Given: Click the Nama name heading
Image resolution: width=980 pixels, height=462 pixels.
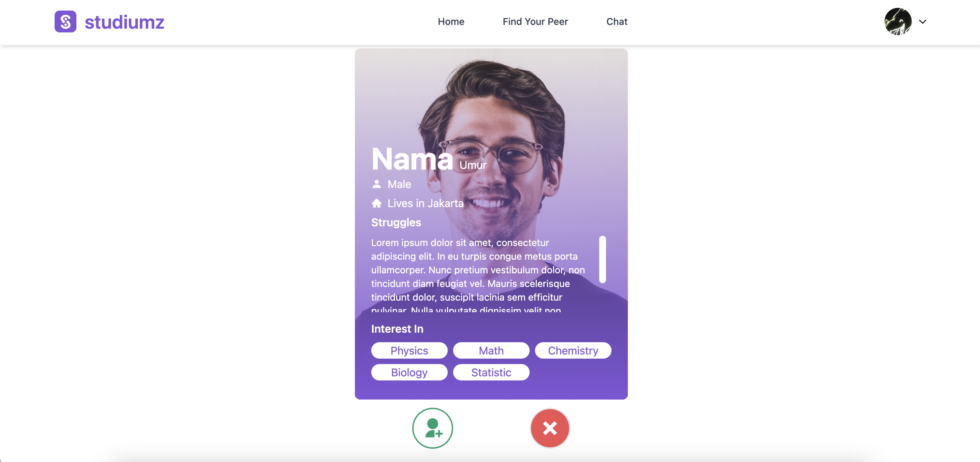Looking at the screenshot, I should coord(413,159).
